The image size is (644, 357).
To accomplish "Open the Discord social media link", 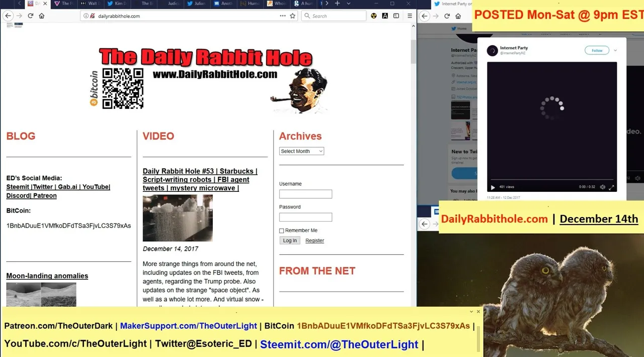I will click(18, 196).
